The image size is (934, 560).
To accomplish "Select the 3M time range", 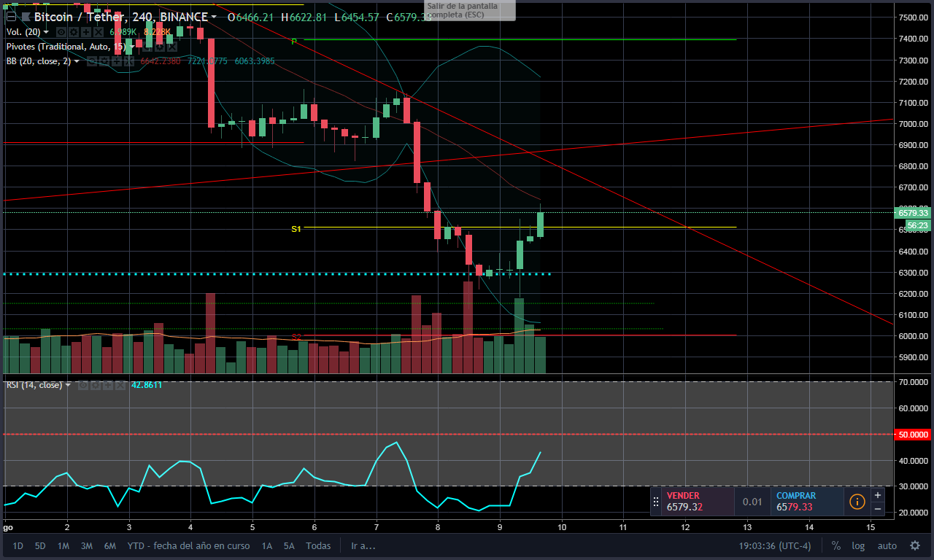I will [x=86, y=545].
